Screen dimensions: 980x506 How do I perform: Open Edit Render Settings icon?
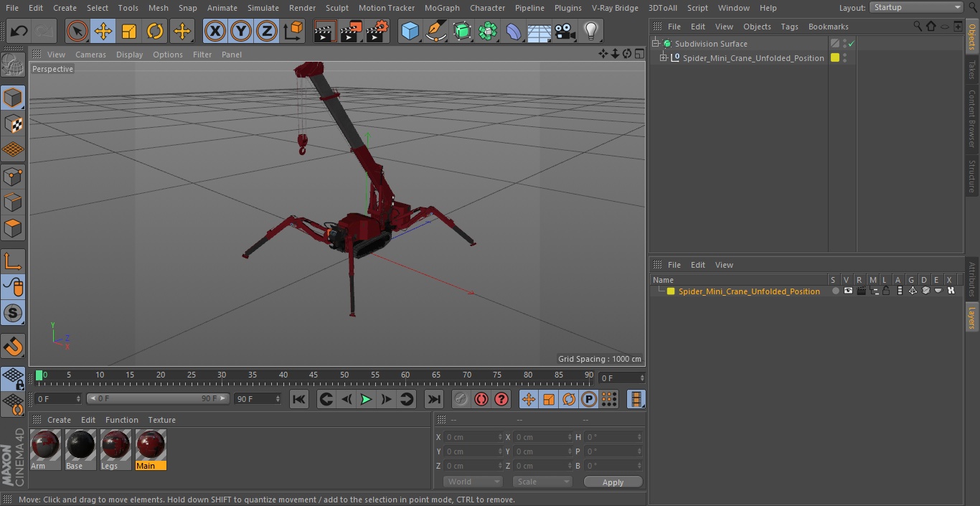tap(377, 31)
